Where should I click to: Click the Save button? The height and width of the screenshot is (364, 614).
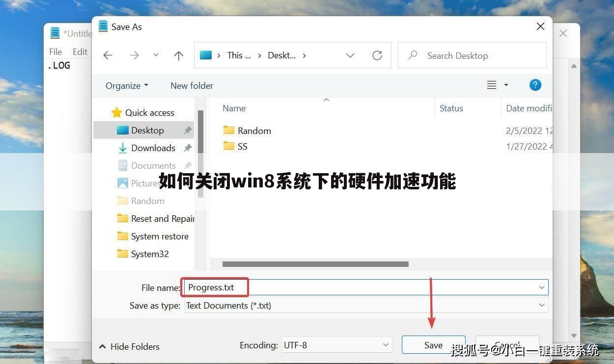click(433, 345)
